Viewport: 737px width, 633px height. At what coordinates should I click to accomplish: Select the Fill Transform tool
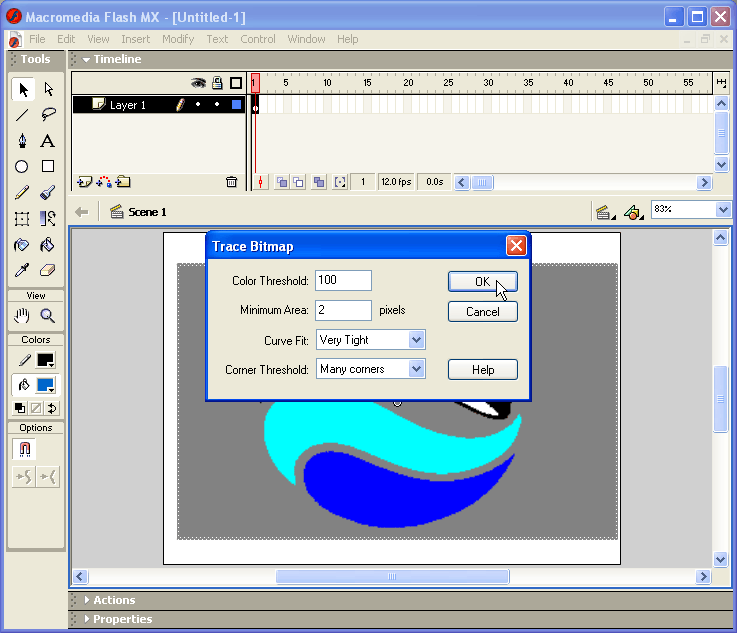[x=47, y=219]
